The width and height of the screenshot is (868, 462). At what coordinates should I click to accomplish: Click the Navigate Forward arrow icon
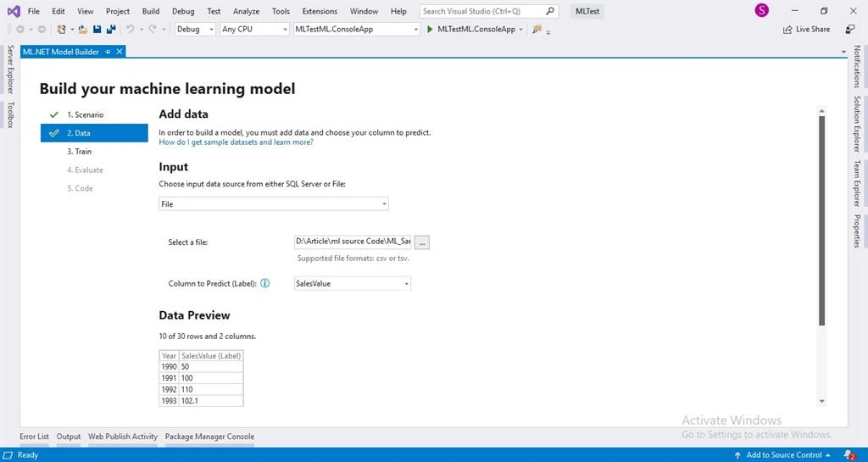pyautogui.click(x=42, y=30)
